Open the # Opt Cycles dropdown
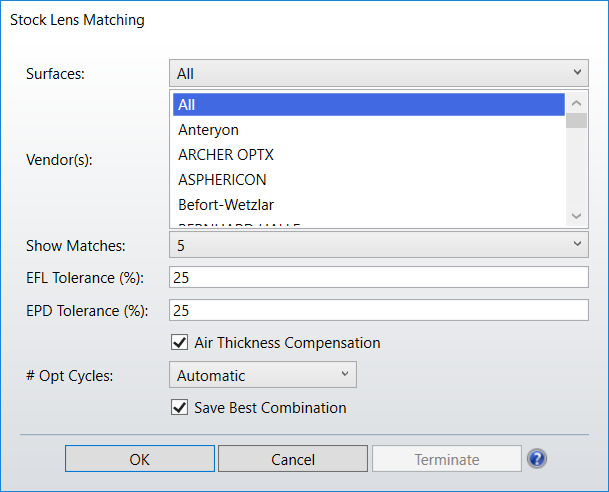609x492 pixels. (263, 375)
